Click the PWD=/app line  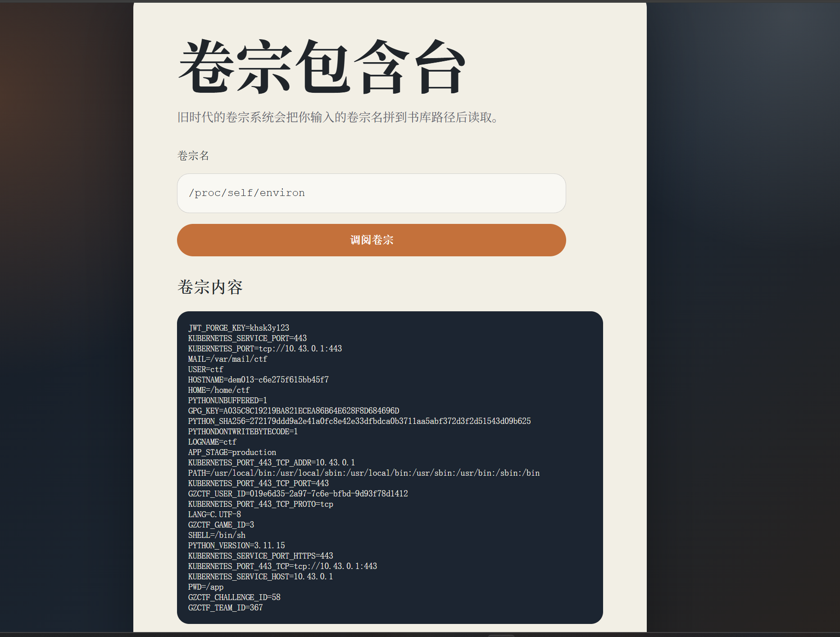click(x=206, y=587)
